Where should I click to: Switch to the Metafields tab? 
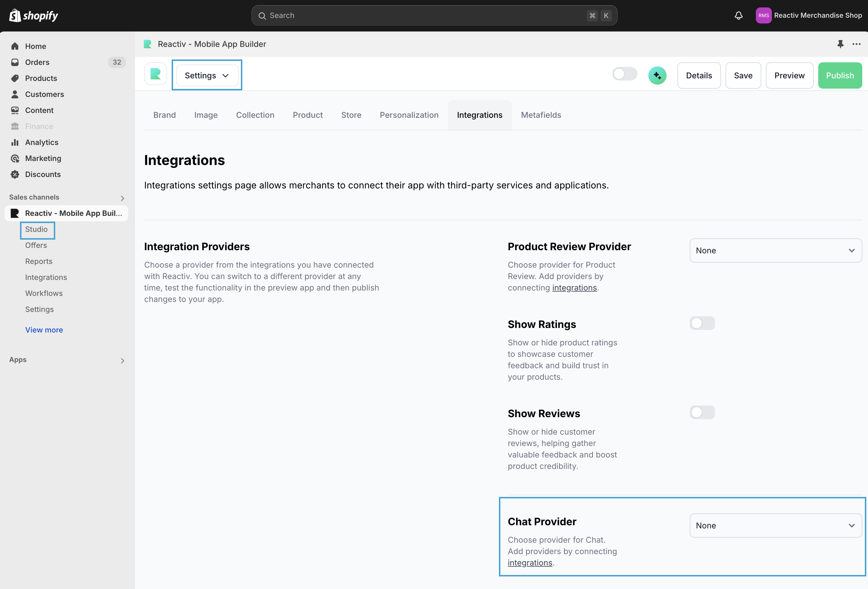pyautogui.click(x=541, y=115)
